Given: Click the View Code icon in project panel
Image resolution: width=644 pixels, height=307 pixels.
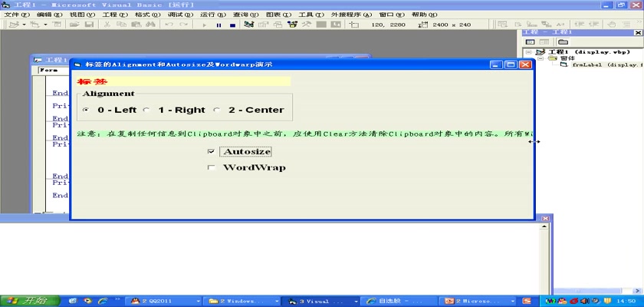Looking at the screenshot, I should (x=530, y=41).
